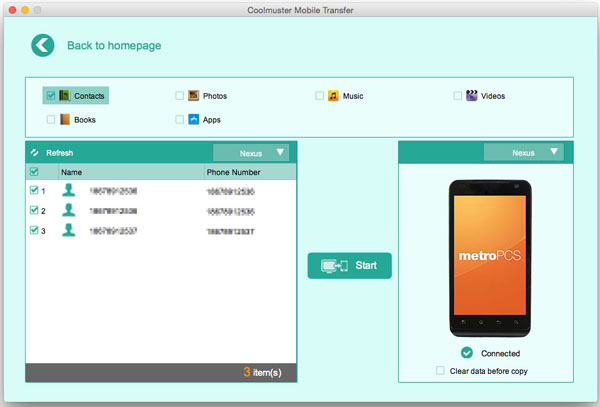Open the Back to homepage link
600x407 pixels.
[114, 46]
